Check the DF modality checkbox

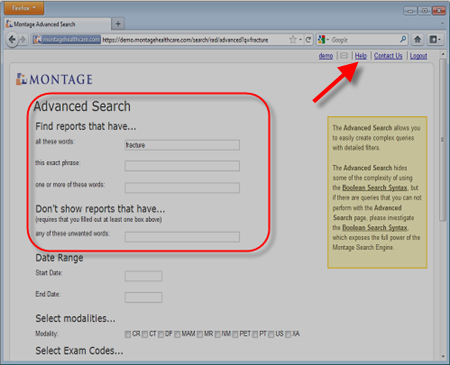click(161, 334)
